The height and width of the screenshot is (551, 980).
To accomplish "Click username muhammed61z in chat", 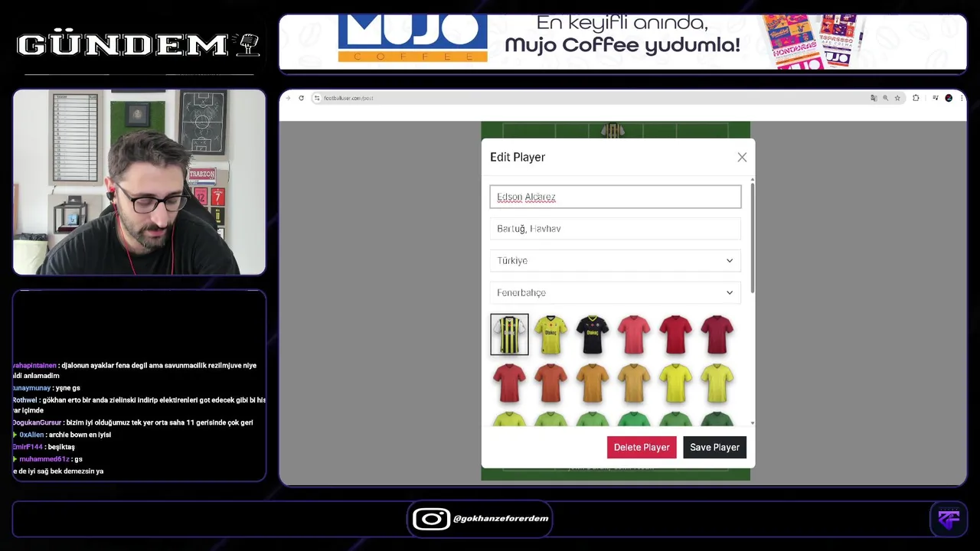I will click(x=44, y=459).
